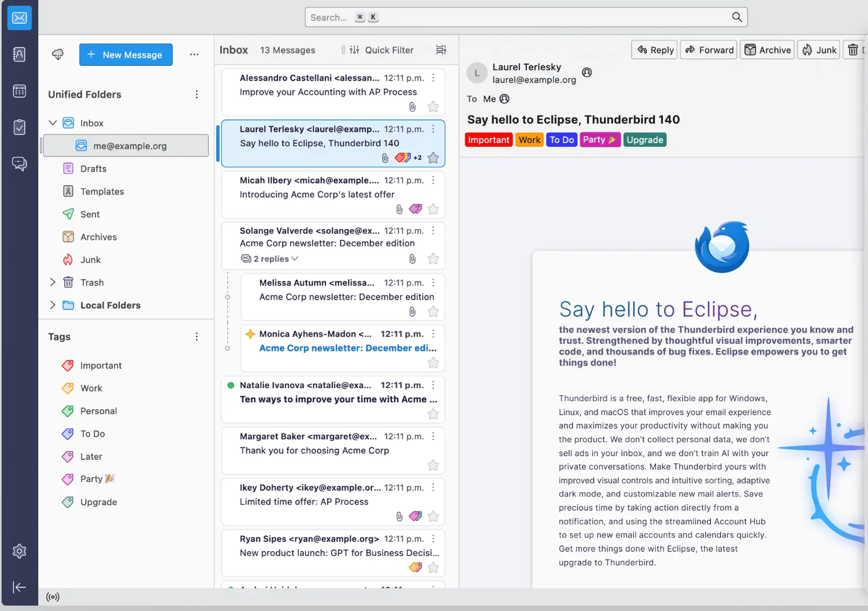Open the Unified Folders options menu
868x611 pixels.
coord(196,94)
